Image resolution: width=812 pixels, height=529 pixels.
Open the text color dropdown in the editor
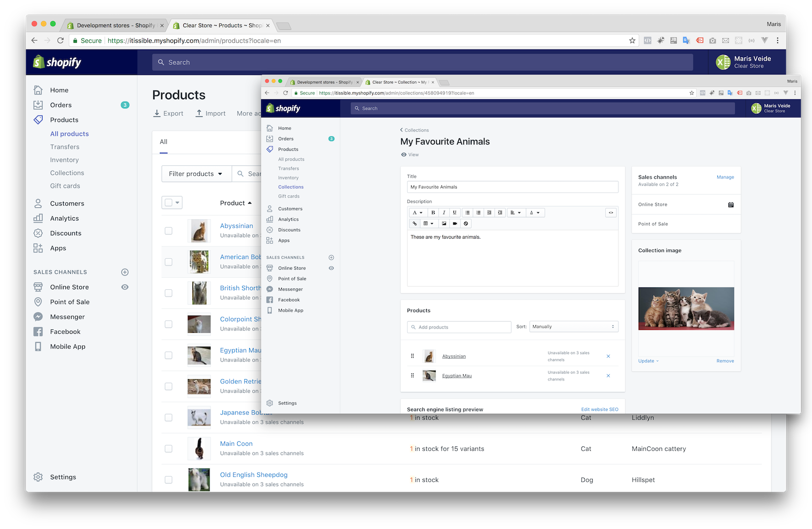point(535,212)
